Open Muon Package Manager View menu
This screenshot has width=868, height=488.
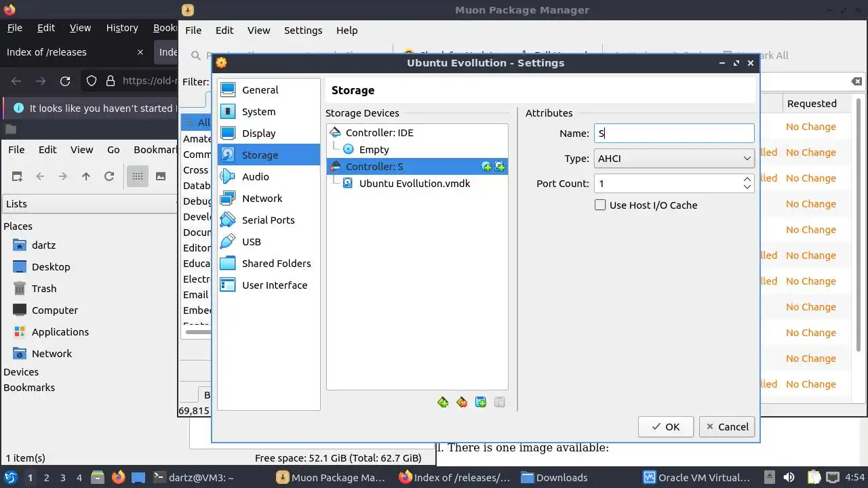[x=258, y=30]
